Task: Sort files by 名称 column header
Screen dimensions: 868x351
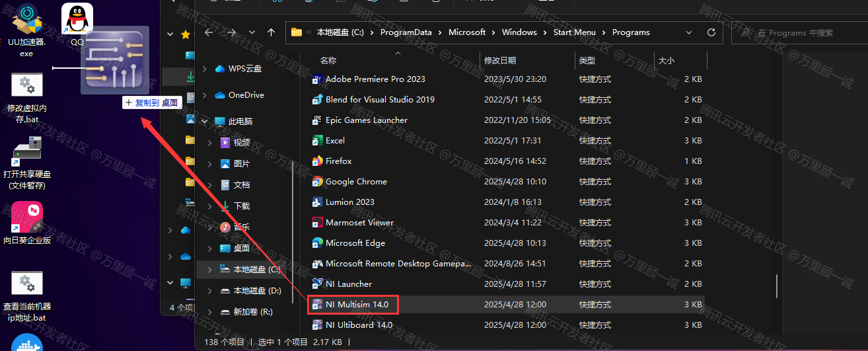Action: [x=328, y=61]
